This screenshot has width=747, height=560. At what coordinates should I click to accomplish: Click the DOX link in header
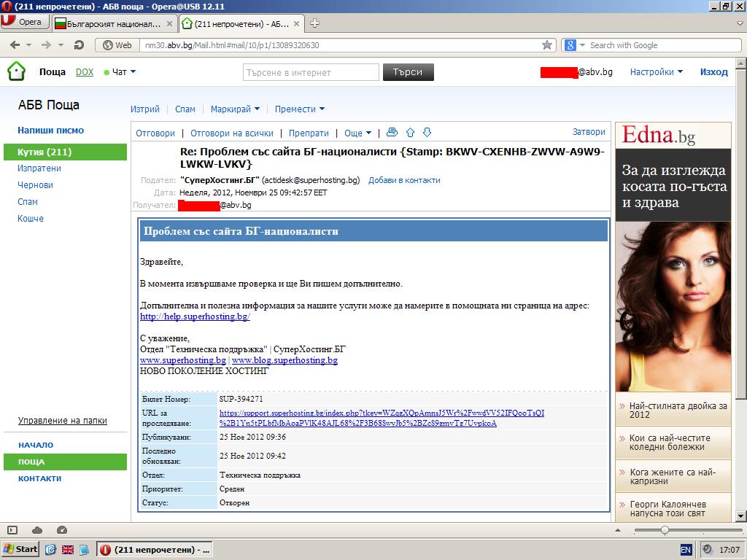(85, 72)
